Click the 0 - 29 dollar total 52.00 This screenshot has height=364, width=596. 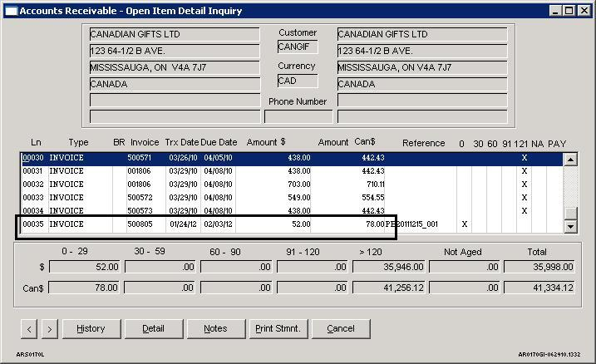(84, 267)
